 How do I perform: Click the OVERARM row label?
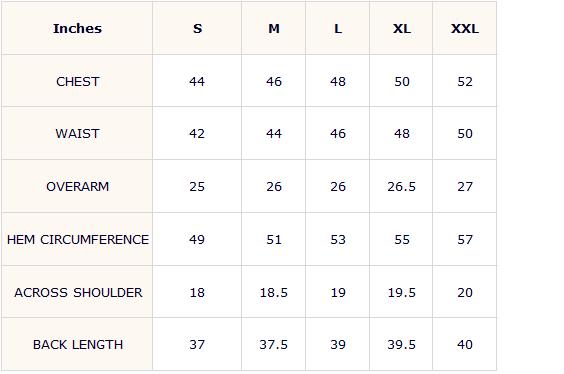[x=78, y=187]
